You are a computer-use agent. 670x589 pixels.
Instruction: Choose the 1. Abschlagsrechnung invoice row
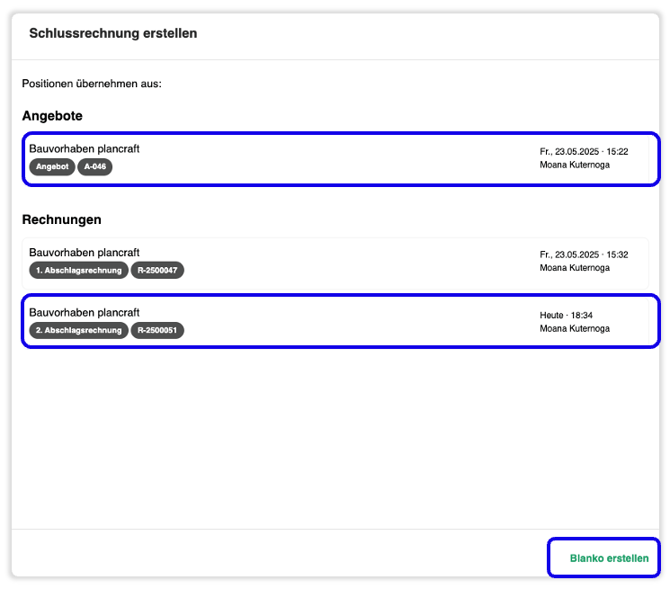pos(335,261)
